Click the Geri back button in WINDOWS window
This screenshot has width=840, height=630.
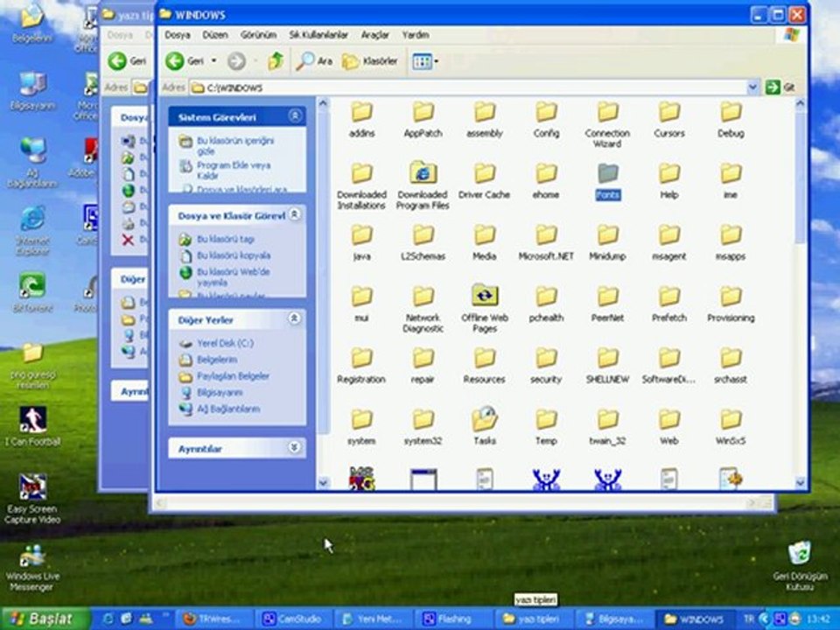click(185, 61)
